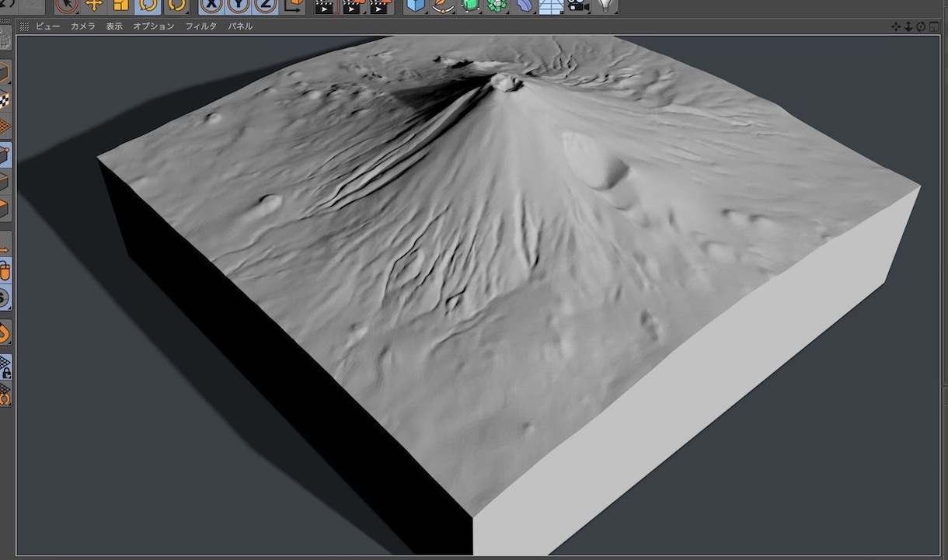Open the ビュー viewport menu

tap(47, 26)
